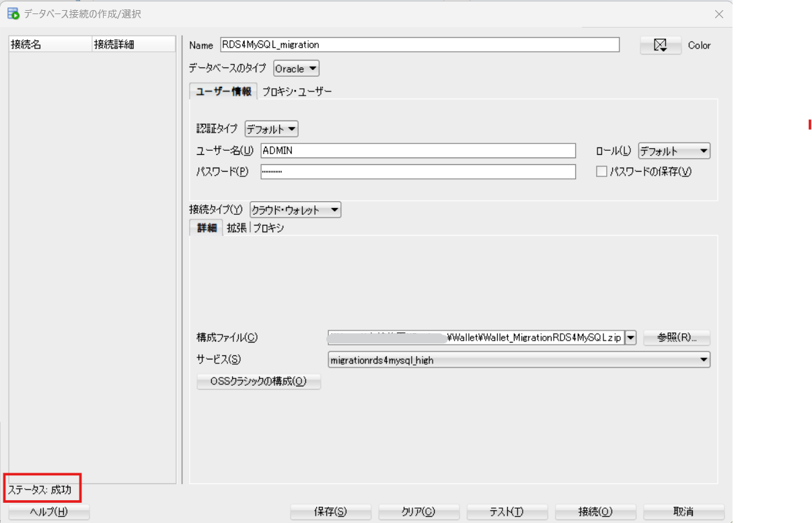
Task: Click the ヘルプ(H) button
Action: click(x=49, y=512)
